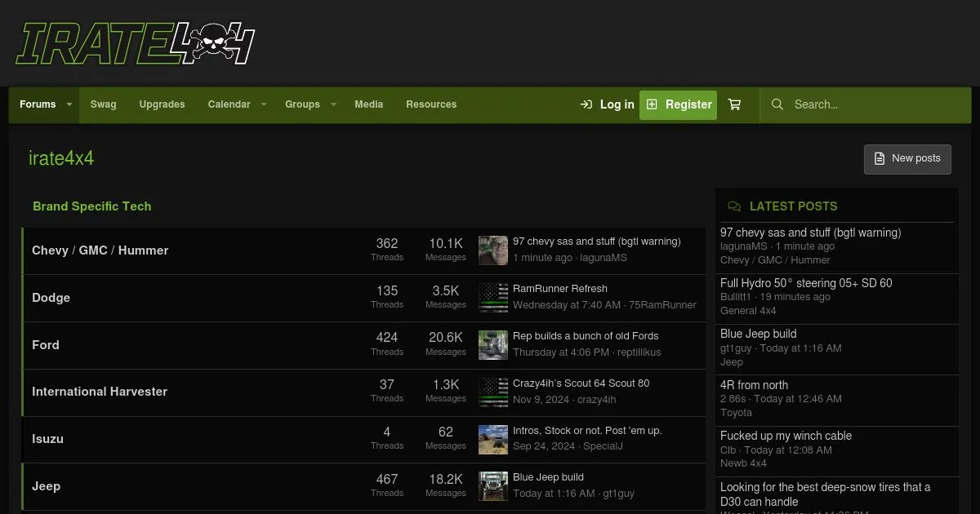Open the Groups tab
This screenshot has width=980, height=514.
tap(302, 104)
